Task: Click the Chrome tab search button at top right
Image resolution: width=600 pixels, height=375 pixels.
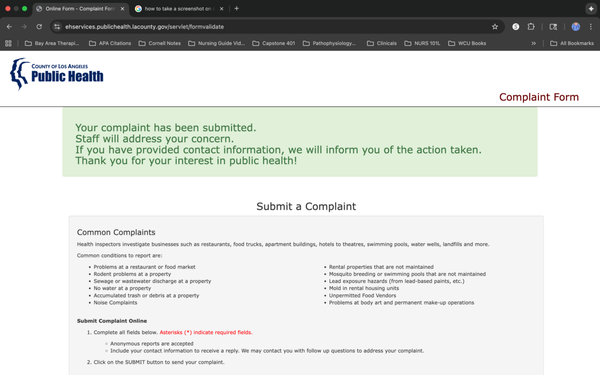Action: 591,9
